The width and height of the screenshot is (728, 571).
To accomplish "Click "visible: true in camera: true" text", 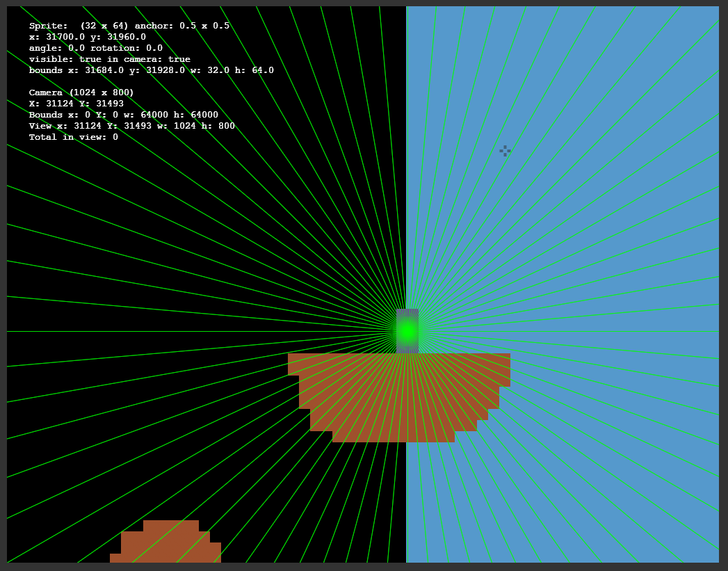I will (x=110, y=59).
